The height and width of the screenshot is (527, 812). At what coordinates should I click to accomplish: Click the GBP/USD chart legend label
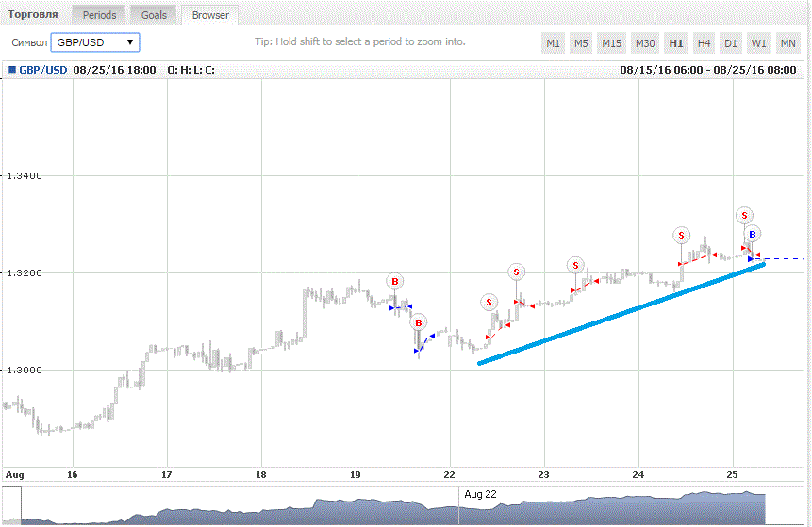[x=43, y=70]
